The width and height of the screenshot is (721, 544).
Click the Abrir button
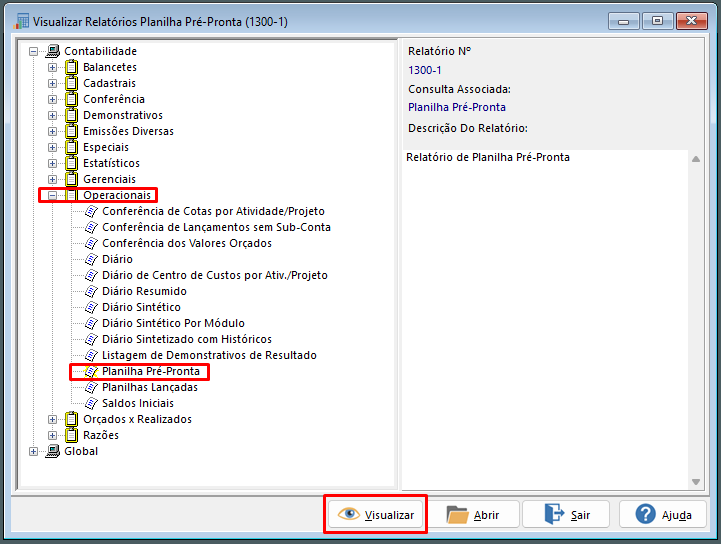click(x=474, y=514)
